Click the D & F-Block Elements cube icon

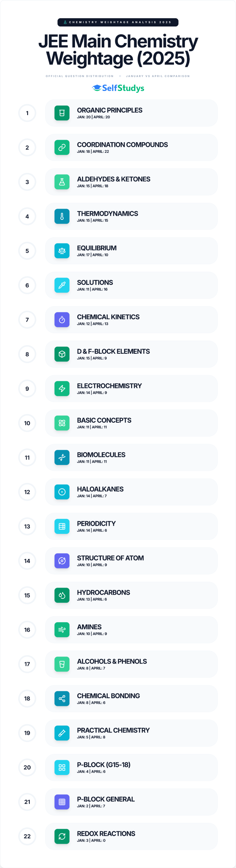(x=62, y=354)
